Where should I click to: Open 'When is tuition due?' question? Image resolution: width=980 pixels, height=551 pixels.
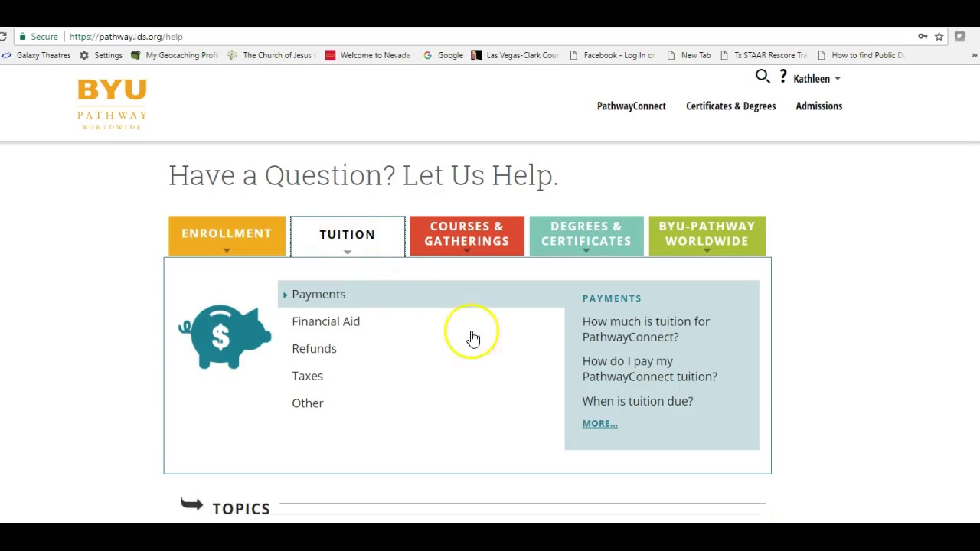point(637,401)
